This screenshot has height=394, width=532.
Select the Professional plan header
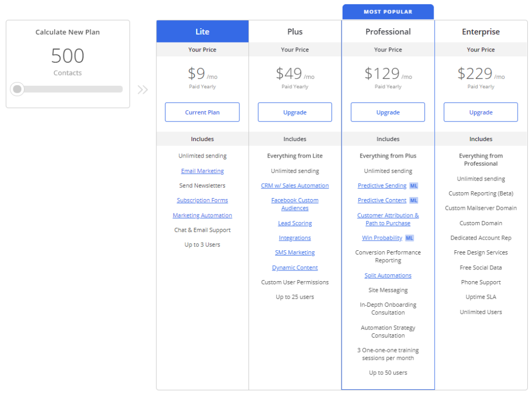tap(388, 31)
